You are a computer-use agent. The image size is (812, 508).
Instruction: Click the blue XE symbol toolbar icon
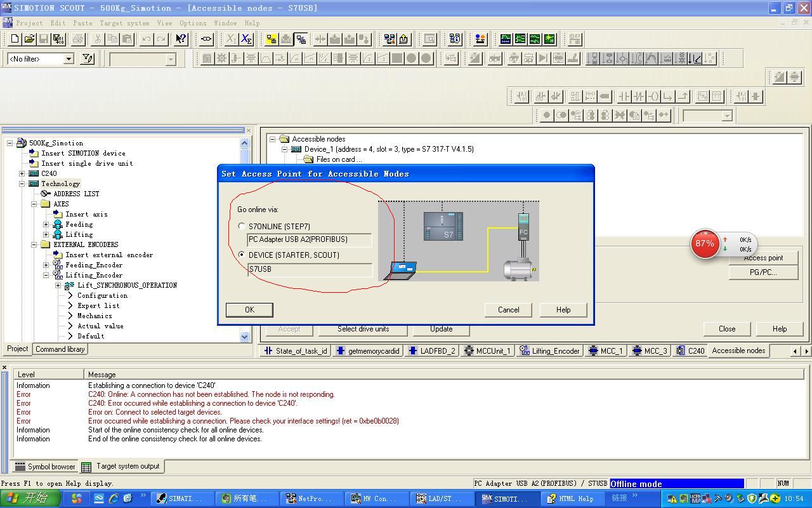(x=246, y=39)
